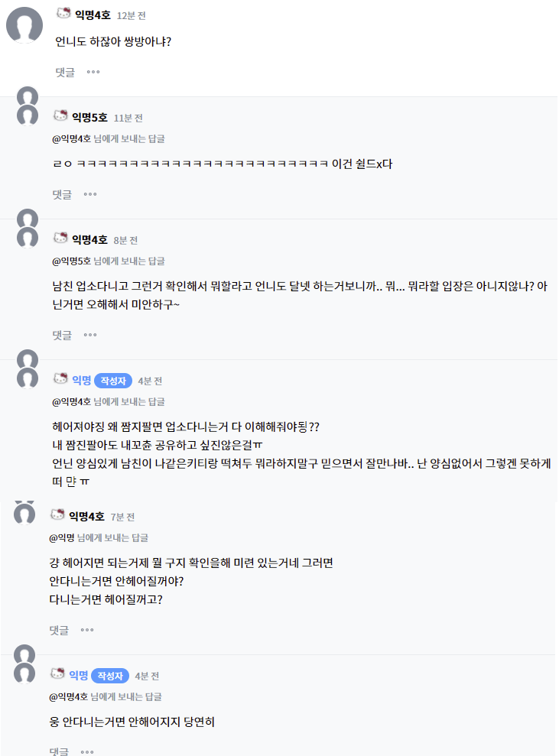
Task: Click the @익명5호 mention link
Action: point(71,261)
